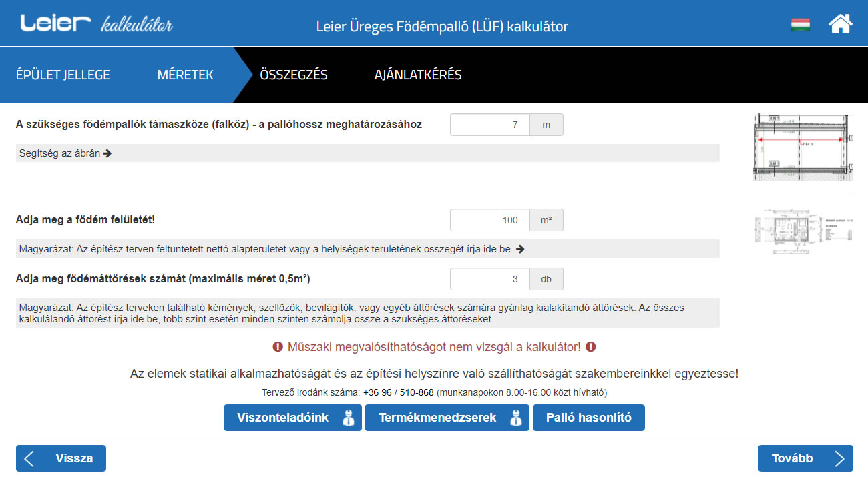Switch to the AJÁNLATKÉRÉS step tab
Image resolution: width=868 pixels, height=481 pixels.
(418, 75)
